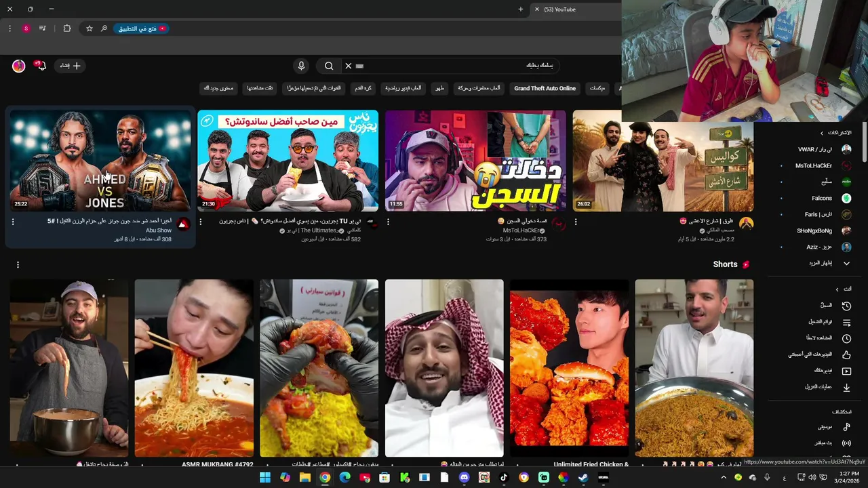Click the Abu Show channel name
Viewport: 868px width, 488px height.
159,230
